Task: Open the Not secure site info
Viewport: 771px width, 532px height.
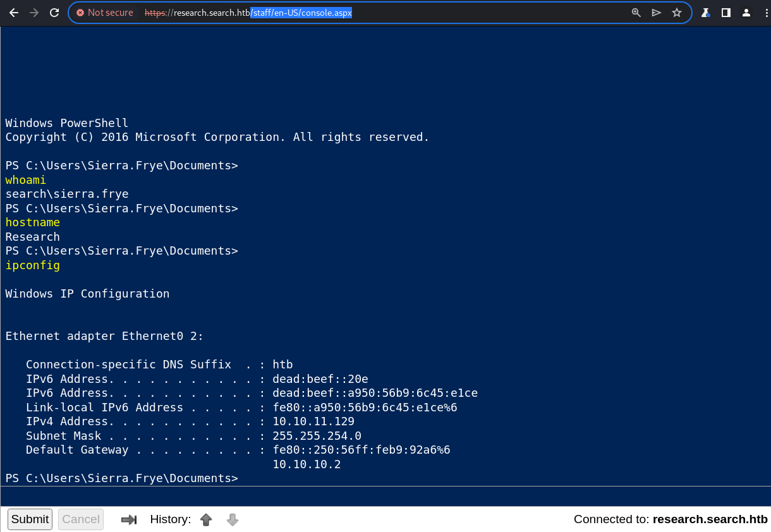Action: pos(105,13)
